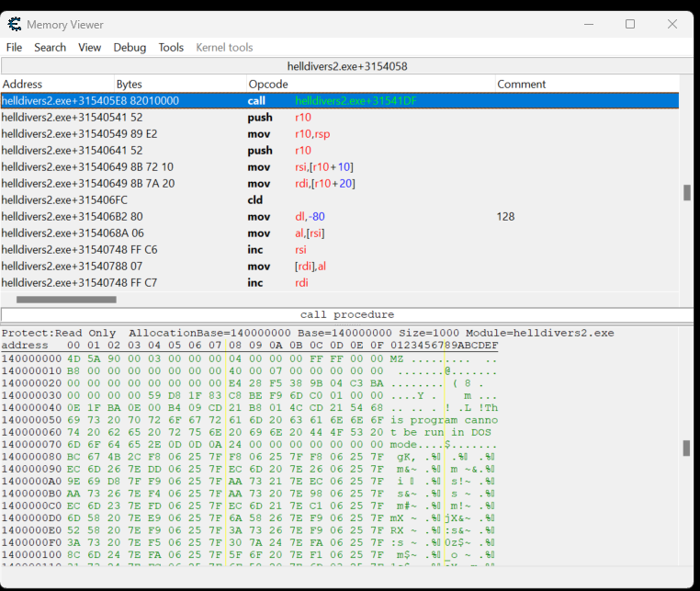Viewport: 700px width, 591px height.
Task: Click the Bytes column header
Action: coord(180,84)
